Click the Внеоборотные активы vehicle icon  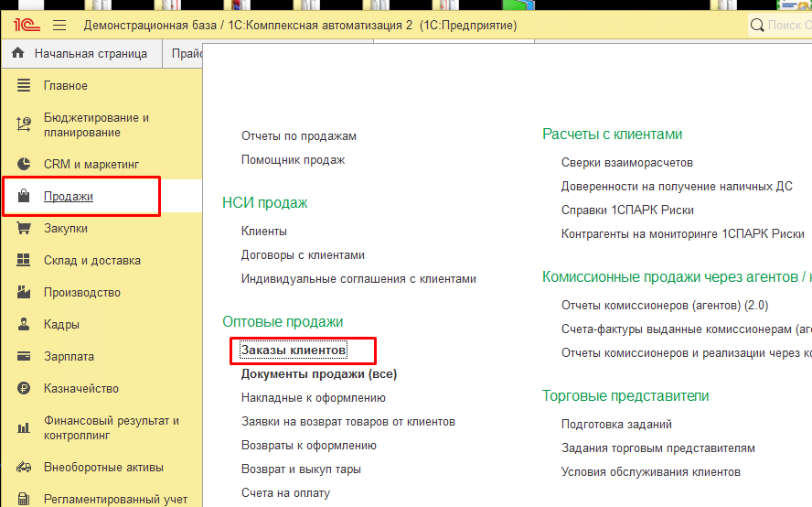click(24, 467)
